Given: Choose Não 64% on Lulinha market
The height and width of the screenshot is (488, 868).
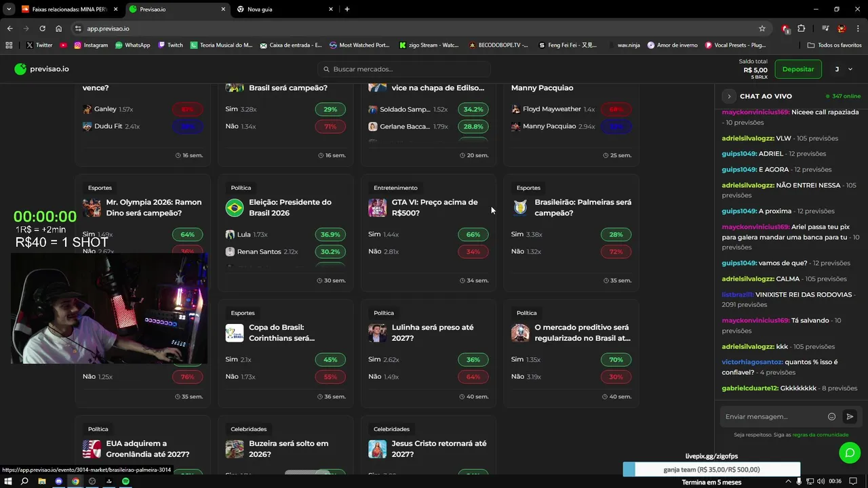Looking at the screenshot, I should point(473,377).
